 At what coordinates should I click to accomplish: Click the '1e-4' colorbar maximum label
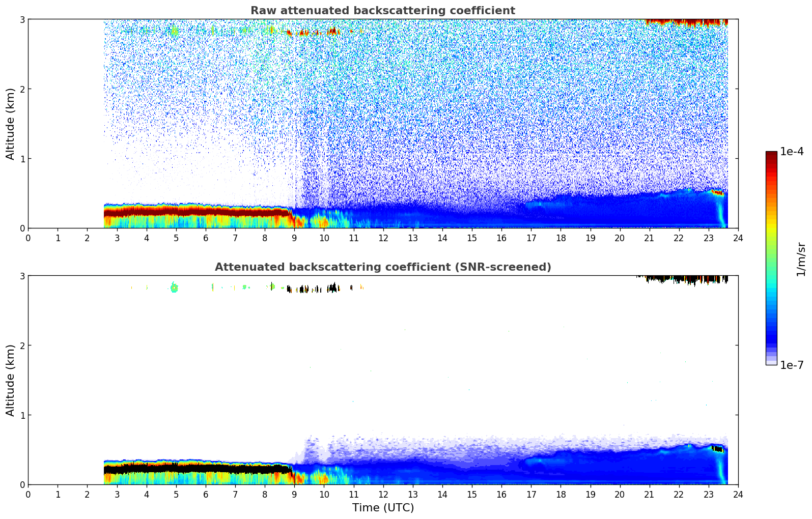pyautogui.click(x=792, y=152)
